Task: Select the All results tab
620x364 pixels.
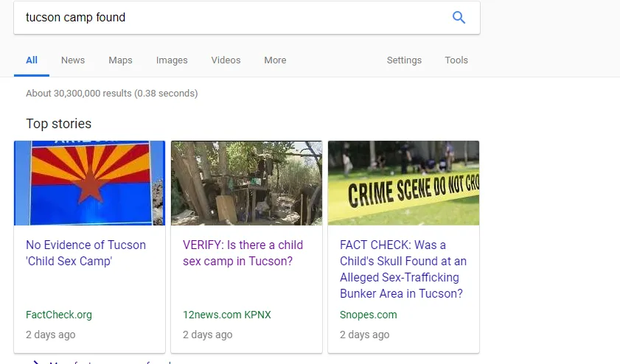Action: (32, 60)
